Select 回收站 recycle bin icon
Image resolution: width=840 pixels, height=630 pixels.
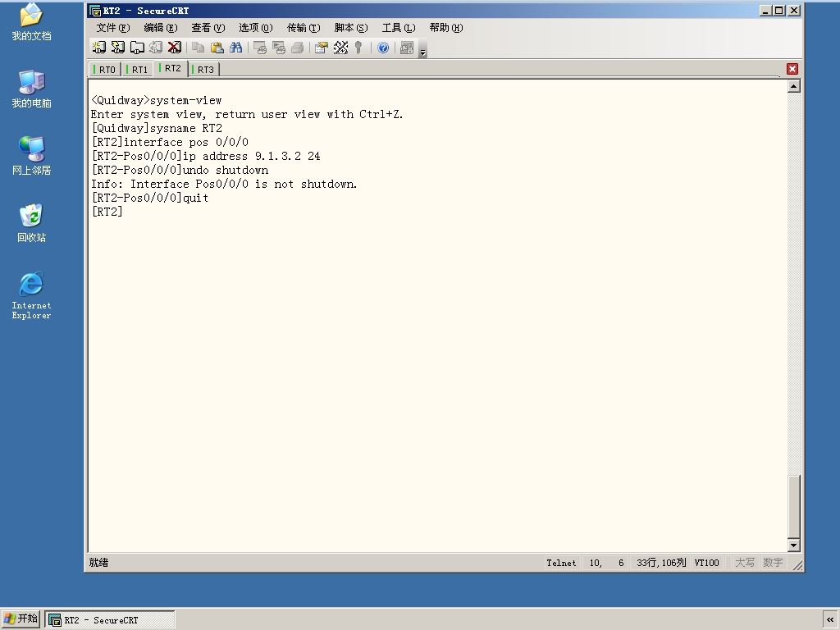point(31,223)
